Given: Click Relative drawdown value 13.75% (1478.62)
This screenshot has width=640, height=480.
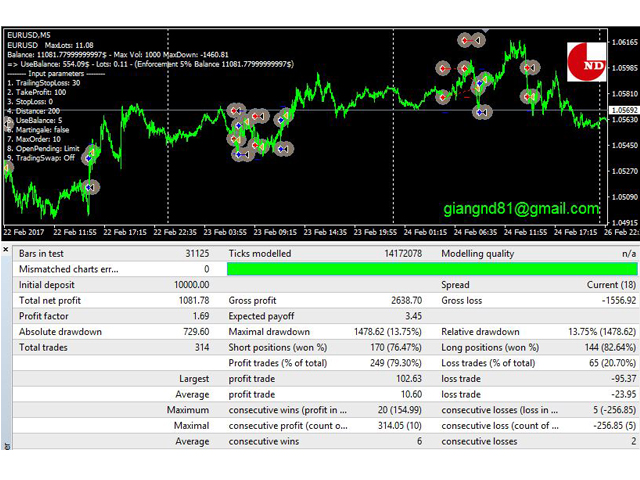Looking at the screenshot, I should click(602, 331).
